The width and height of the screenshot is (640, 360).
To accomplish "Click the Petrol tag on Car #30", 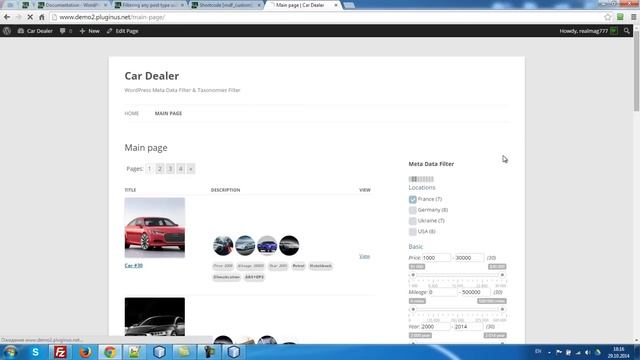I will 298,266.
